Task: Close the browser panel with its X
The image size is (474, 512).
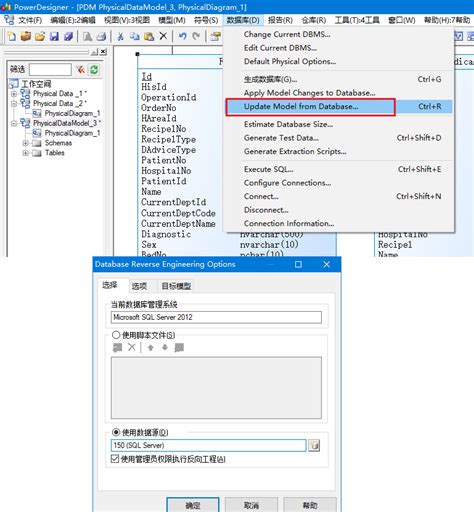Action: pyautogui.click(x=104, y=52)
